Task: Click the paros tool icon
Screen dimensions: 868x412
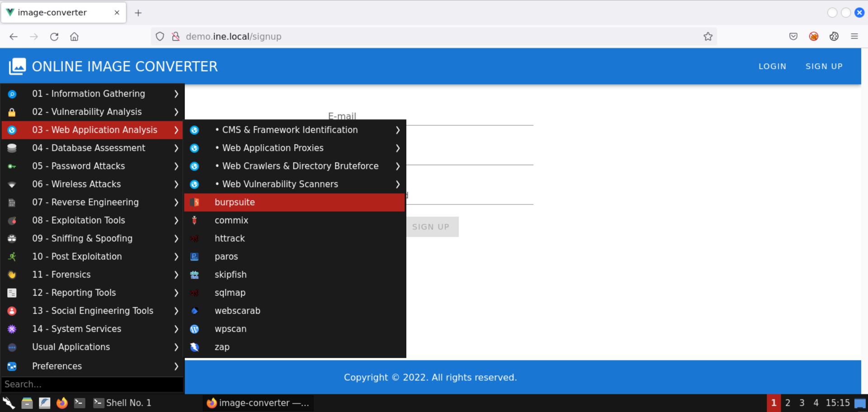Action: coord(194,256)
